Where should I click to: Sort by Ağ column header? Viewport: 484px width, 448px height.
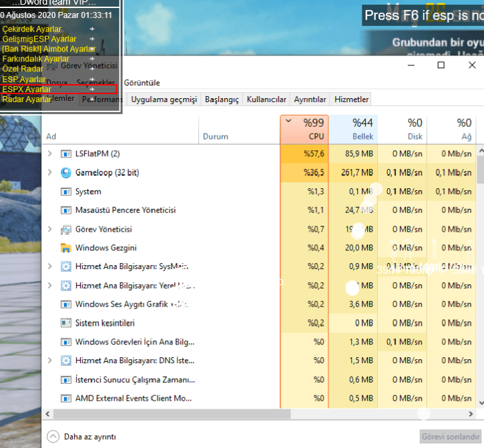tap(451, 130)
